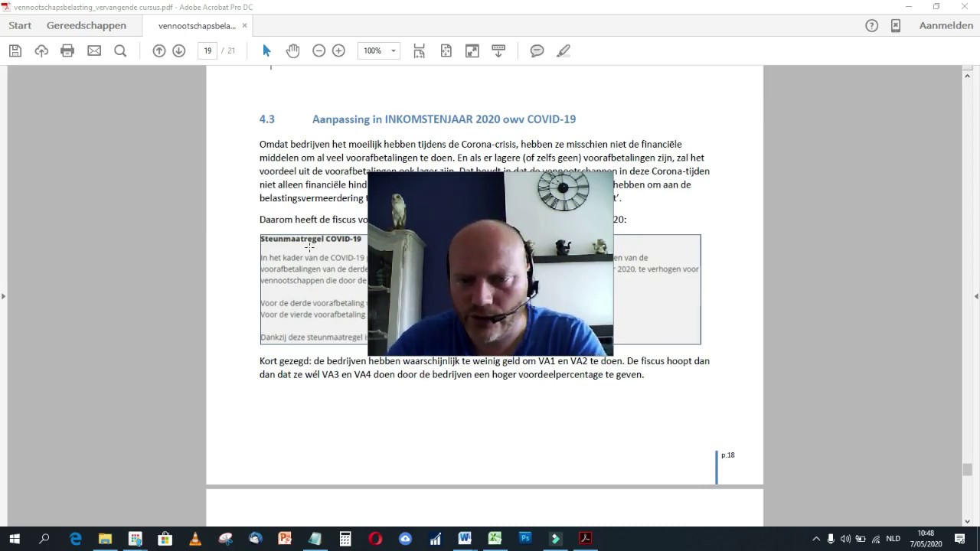This screenshot has width=980, height=551.
Task: Switch to full screen read mode icon
Action: (472, 51)
